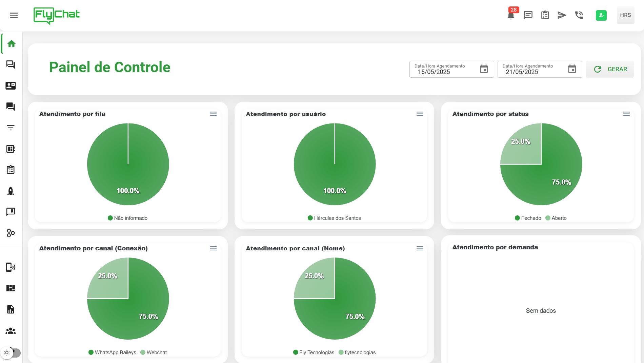Toggle Fechado legend in status chart
The width and height of the screenshot is (644, 363).
[528, 218]
